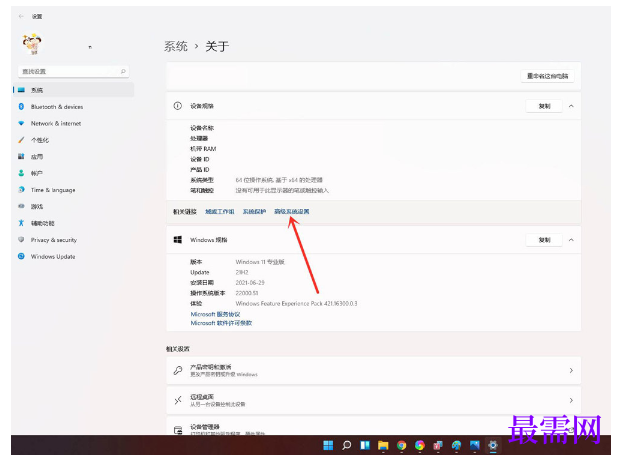Open the Widgets taskbar icon
Screen dimensions: 620x461
coord(365,446)
